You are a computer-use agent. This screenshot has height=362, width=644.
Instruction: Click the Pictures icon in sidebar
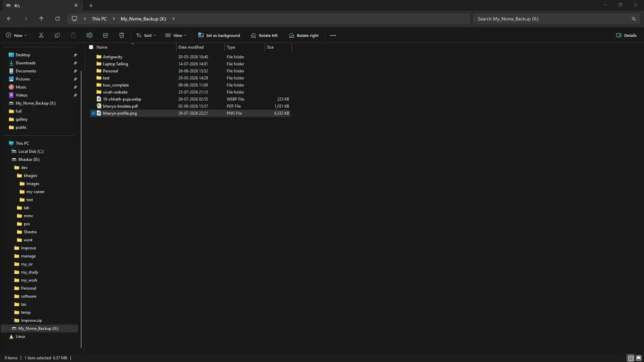pyautogui.click(x=12, y=79)
